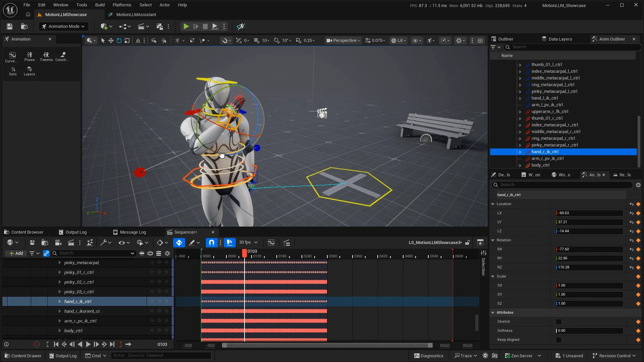
Task: Toggle the sequencer key snapping magnet icon
Action: pos(212,242)
